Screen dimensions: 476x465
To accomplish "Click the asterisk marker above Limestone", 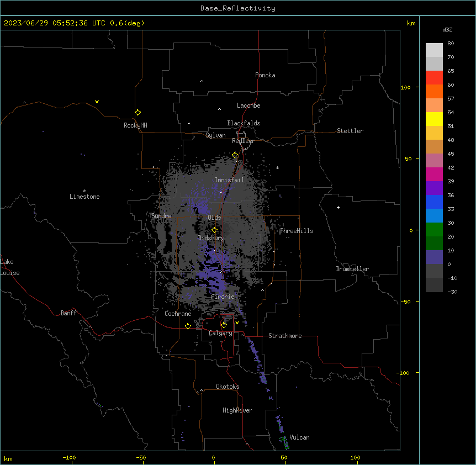I will coord(84,191).
